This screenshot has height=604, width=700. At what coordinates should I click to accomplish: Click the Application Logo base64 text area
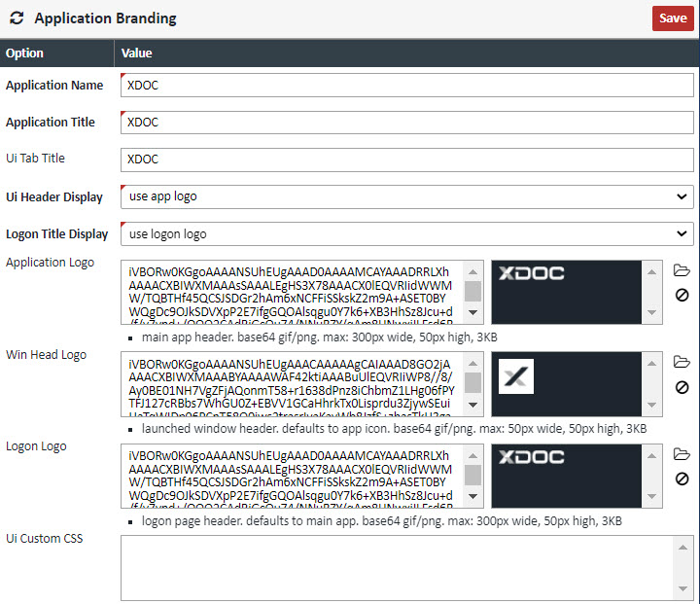tap(294, 292)
